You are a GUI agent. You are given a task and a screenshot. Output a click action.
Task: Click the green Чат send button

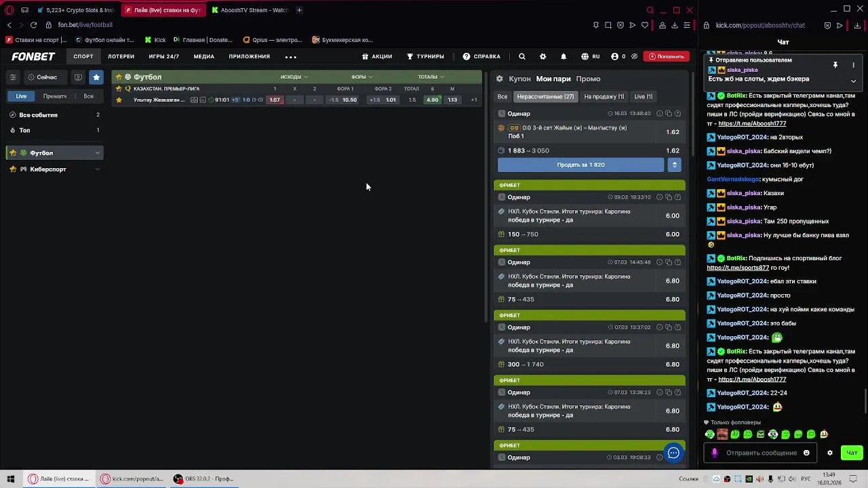(852, 453)
